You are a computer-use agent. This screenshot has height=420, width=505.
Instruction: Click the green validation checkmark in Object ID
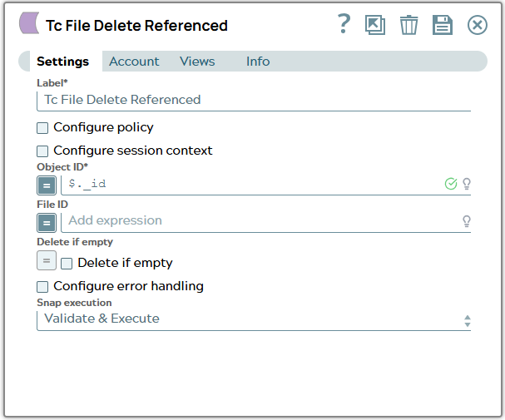[451, 184]
